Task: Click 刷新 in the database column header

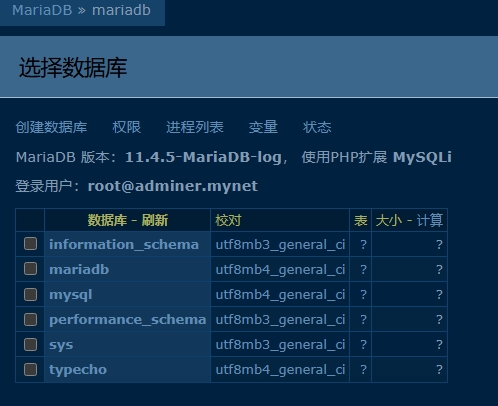Action: pyautogui.click(x=155, y=220)
